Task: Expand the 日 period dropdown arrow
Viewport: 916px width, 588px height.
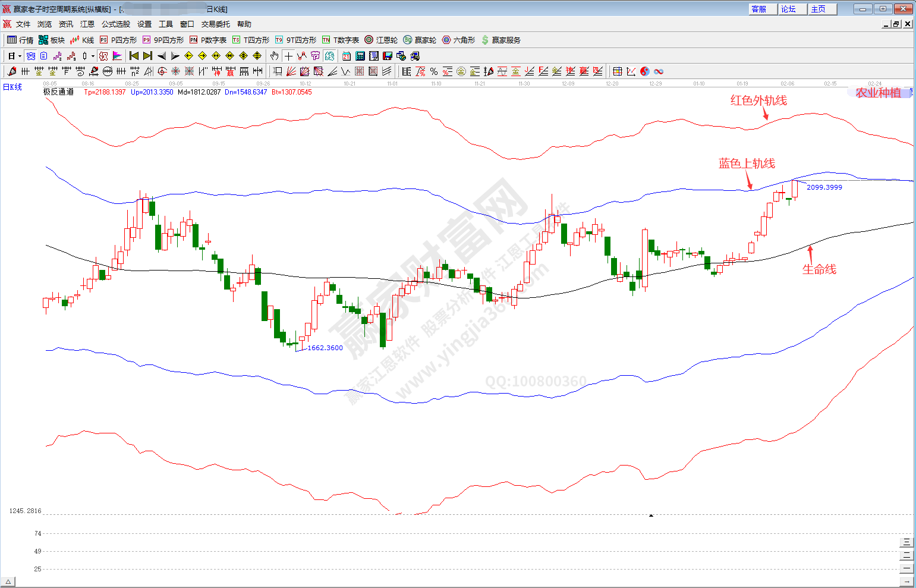Action: click(x=20, y=56)
